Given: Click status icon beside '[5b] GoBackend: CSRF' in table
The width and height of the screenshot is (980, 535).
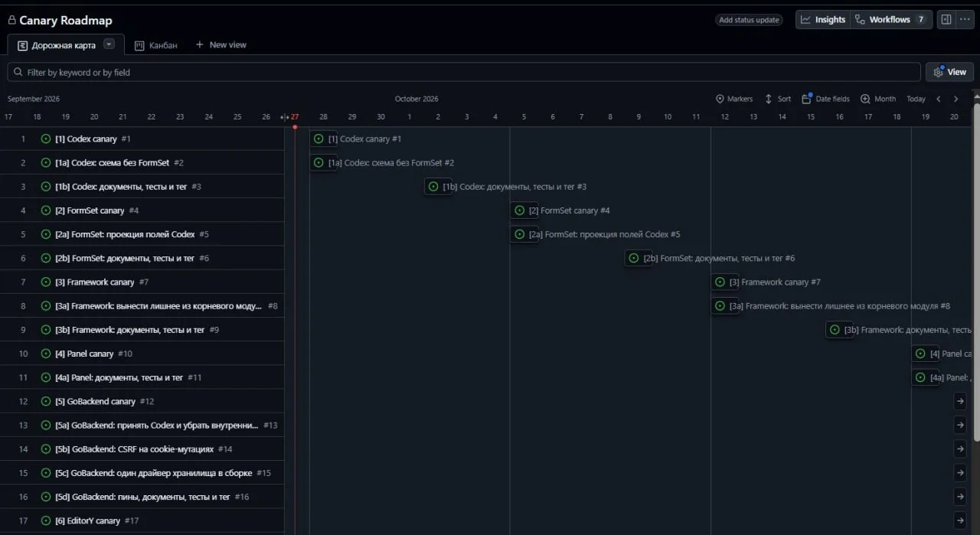Looking at the screenshot, I should pos(46,449).
